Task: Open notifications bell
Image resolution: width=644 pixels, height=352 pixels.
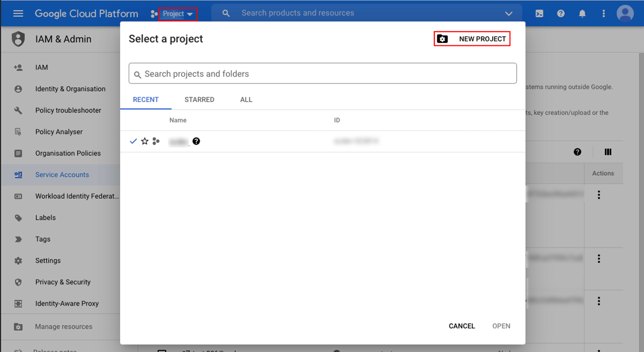Action: click(x=582, y=14)
